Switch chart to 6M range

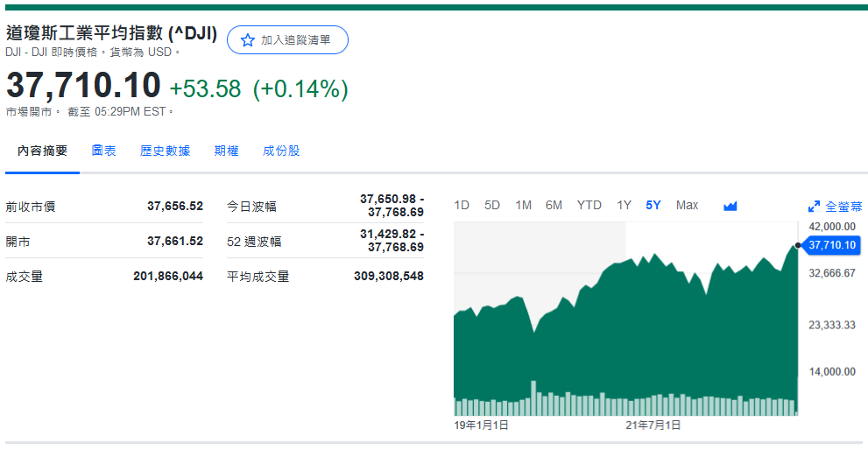click(x=554, y=205)
